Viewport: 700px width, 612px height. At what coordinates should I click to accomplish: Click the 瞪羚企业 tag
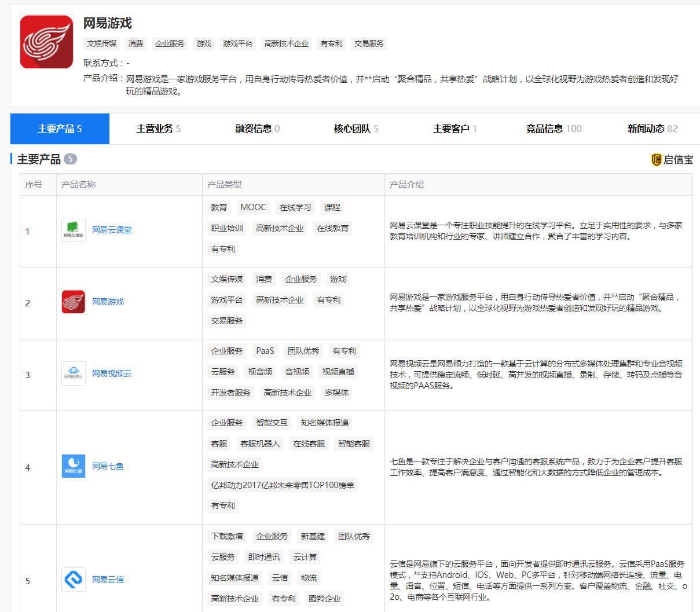[325, 599]
